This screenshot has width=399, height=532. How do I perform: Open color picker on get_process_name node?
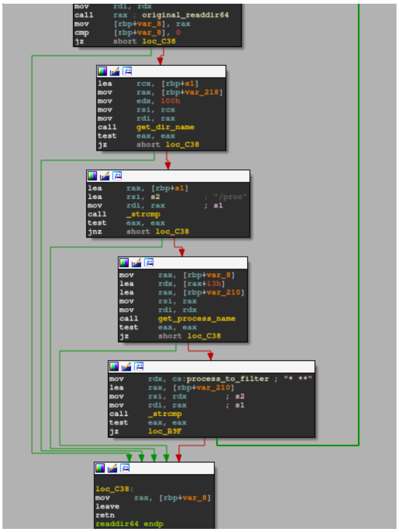pos(125,262)
